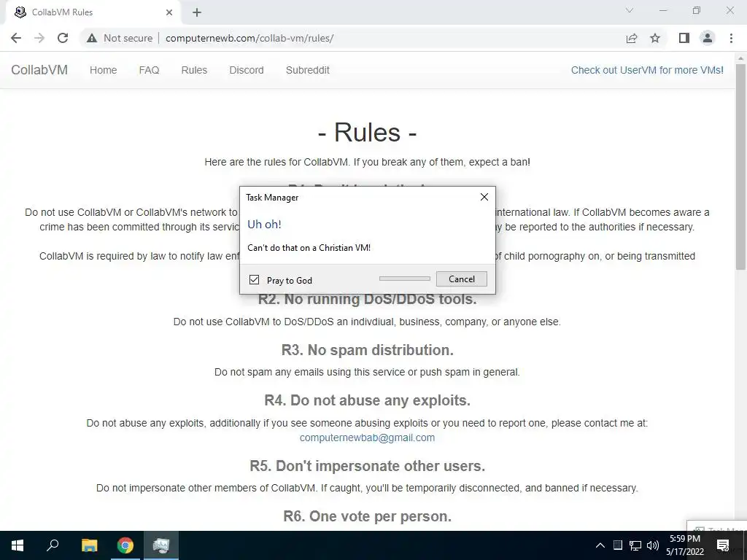Click the Windows Start button
Screen dimensions: 747x560
pos(18,545)
